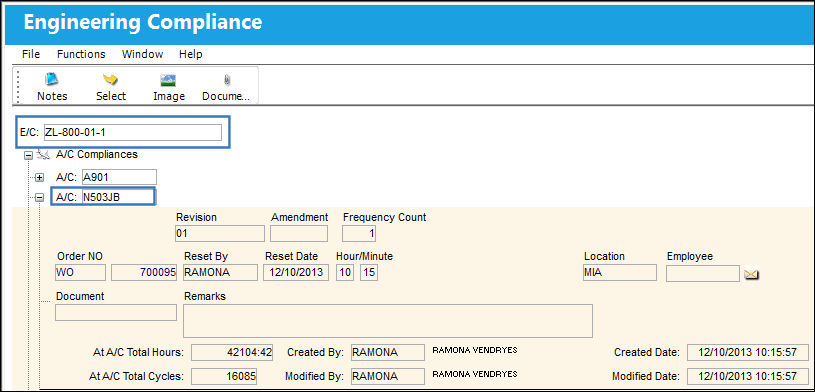815x392 pixels.
Task: Open the Functions menu
Action: [81, 54]
